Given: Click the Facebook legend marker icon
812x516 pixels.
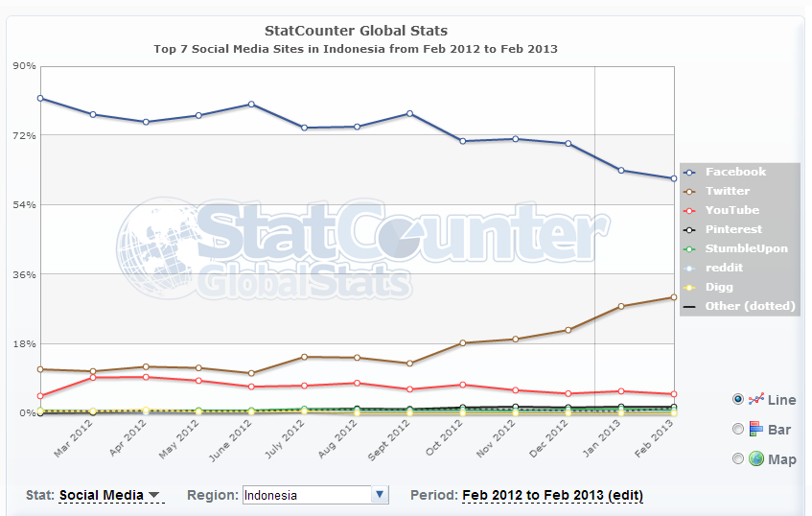Looking at the screenshot, I should [689, 173].
